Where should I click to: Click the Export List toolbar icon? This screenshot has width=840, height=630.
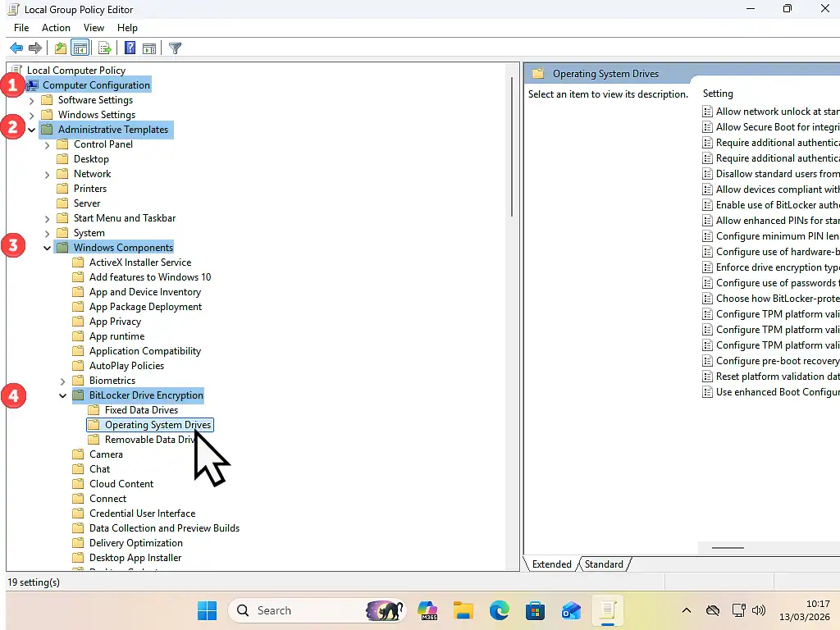pyautogui.click(x=105, y=48)
